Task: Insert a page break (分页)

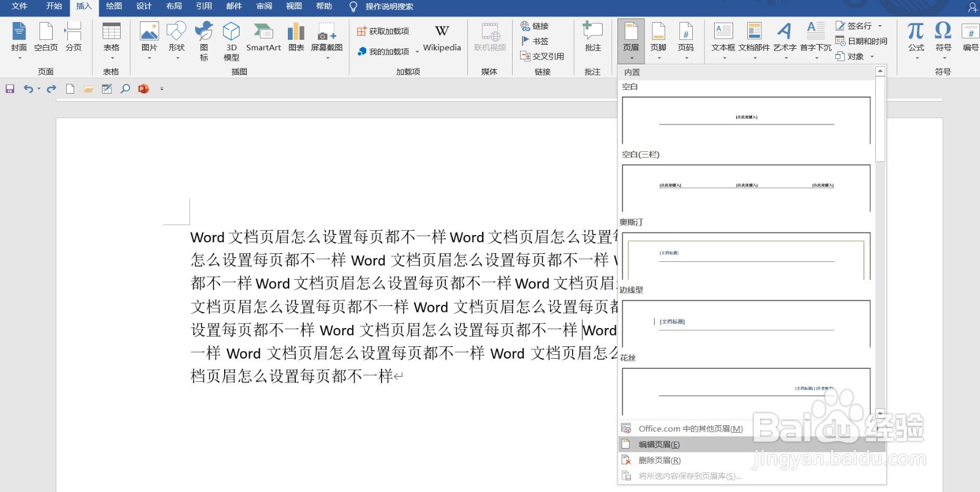Action: pos(73,37)
